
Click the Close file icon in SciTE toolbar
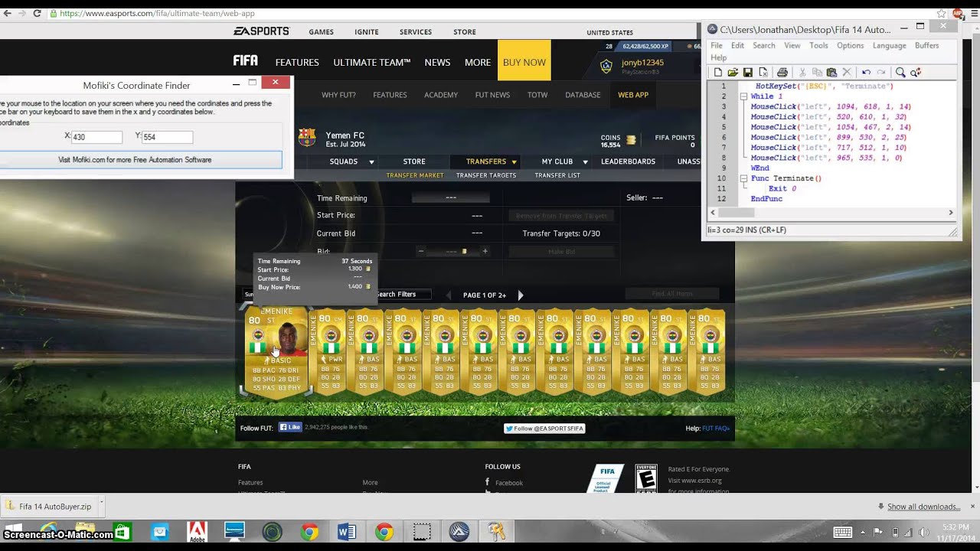[x=763, y=72]
